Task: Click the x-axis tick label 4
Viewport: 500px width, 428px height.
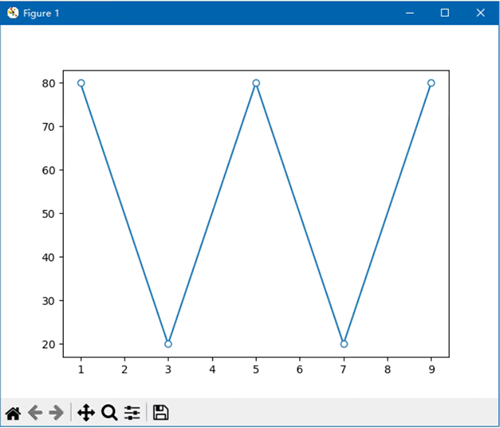Action: click(x=212, y=369)
